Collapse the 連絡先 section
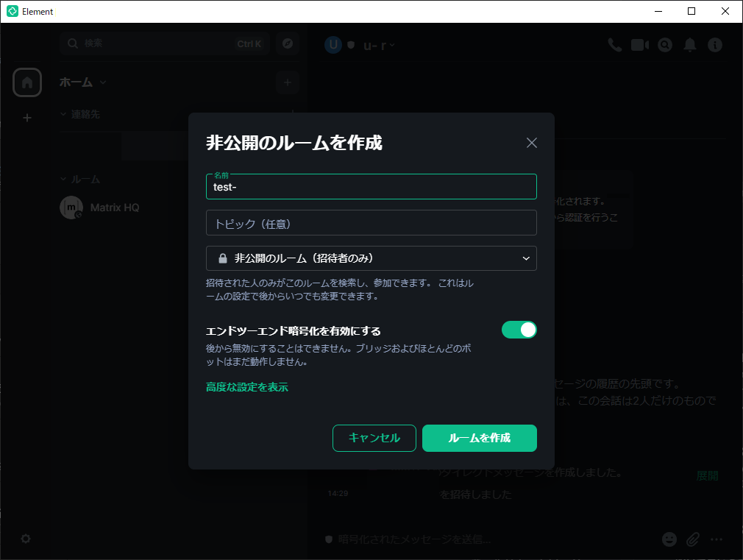This screenshot has height=560, width=743. pos(63,115)
